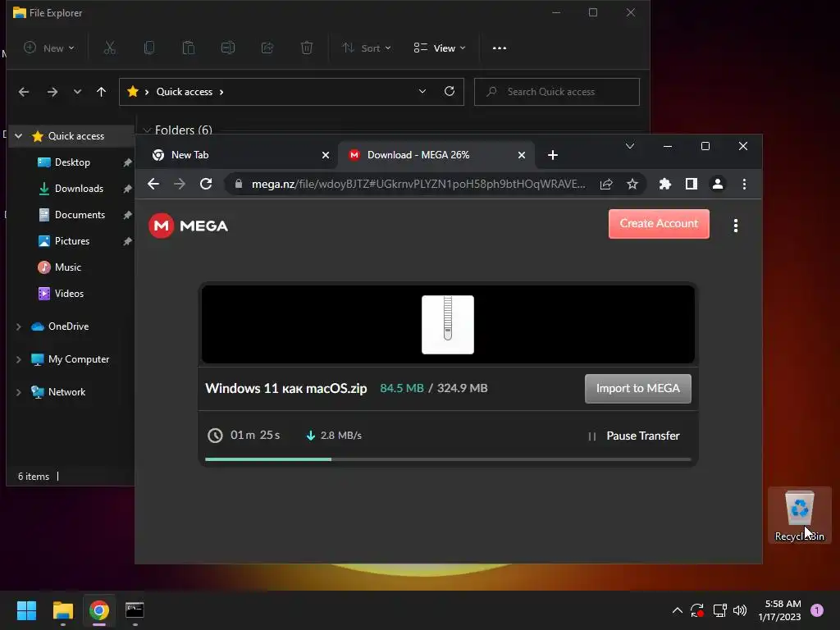Open Chrome Extensions puzzle icon

(664, 185)
